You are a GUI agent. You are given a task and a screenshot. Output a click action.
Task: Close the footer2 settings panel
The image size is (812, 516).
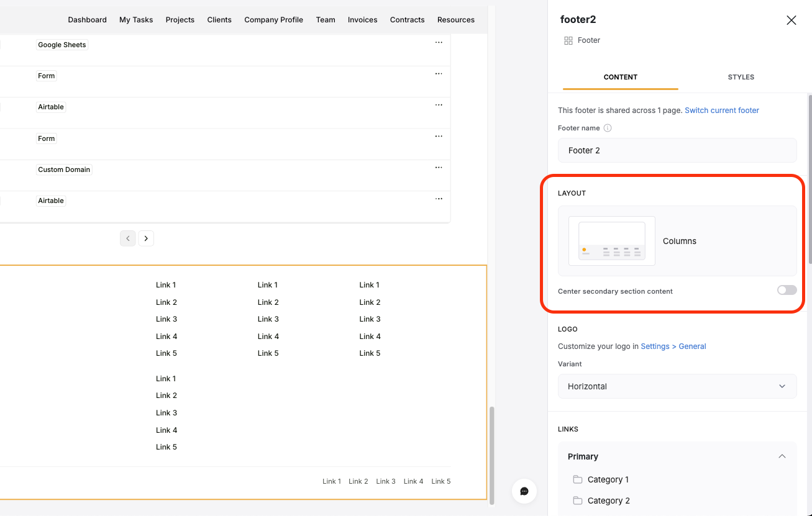791,20
